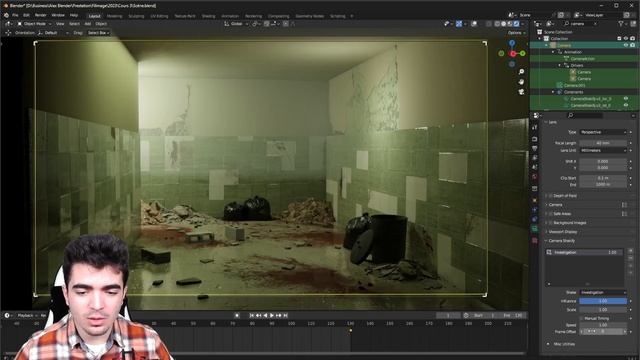Viewport: 640px width, 360px height.
Task: Open the Render properties tab
Action: (x=535, y=139)
